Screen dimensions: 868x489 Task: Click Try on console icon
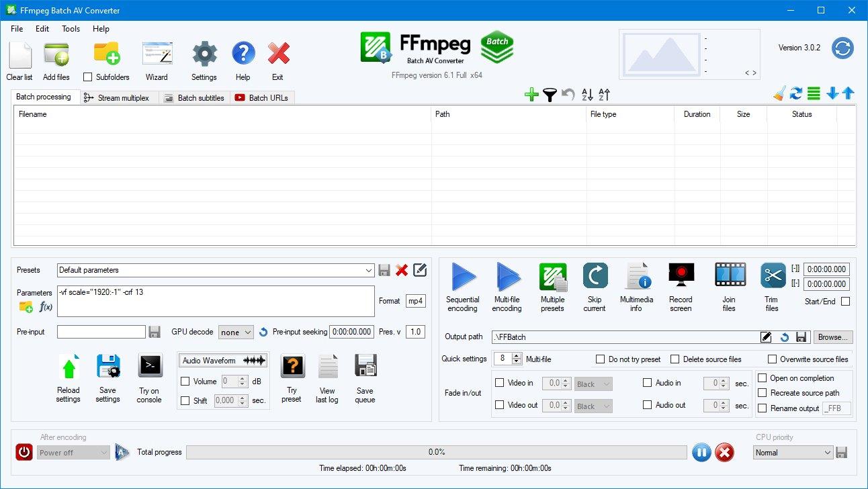pos(150,366)
